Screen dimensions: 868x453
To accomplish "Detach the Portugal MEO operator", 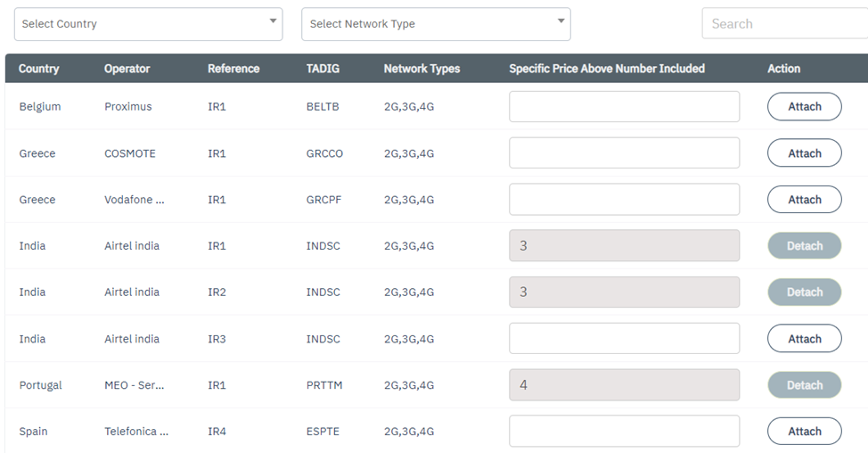I will tap(804, 385).
